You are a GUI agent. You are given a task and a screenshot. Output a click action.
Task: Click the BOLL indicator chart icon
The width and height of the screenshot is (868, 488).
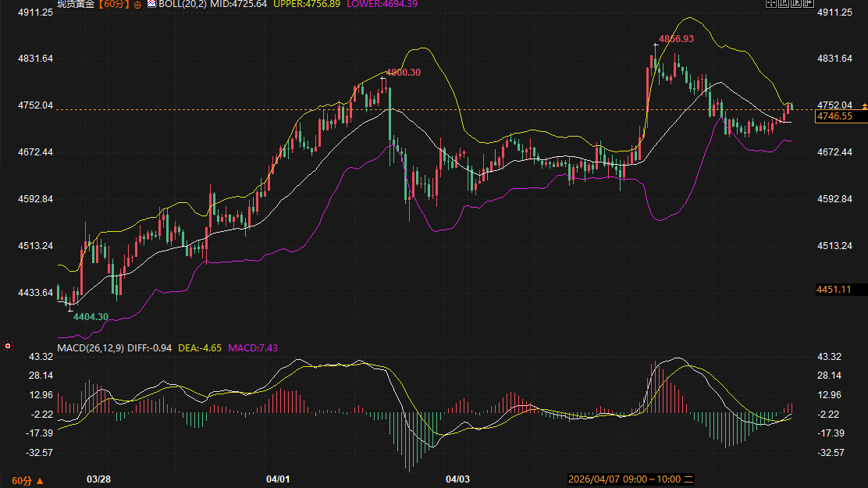(x=151, y=4)
